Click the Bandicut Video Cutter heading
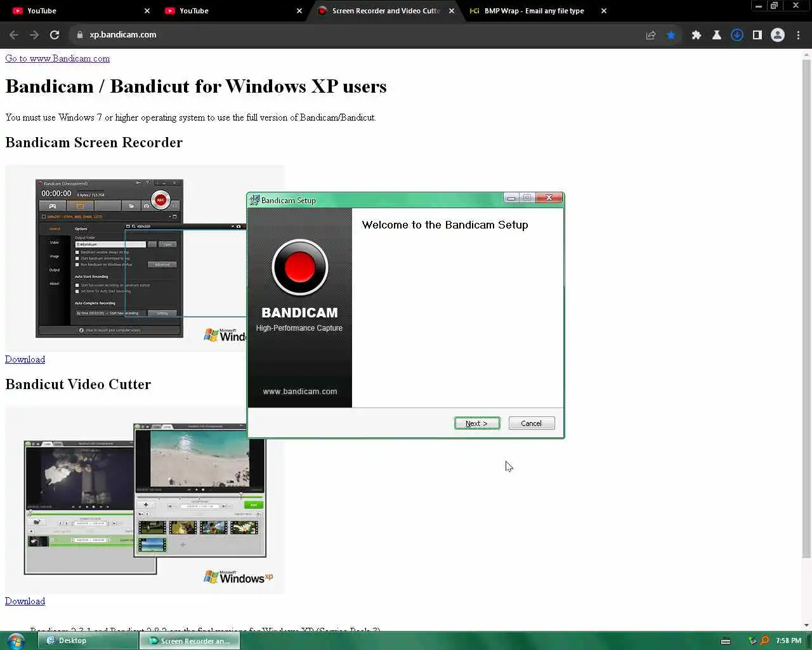 pos(78,384)
